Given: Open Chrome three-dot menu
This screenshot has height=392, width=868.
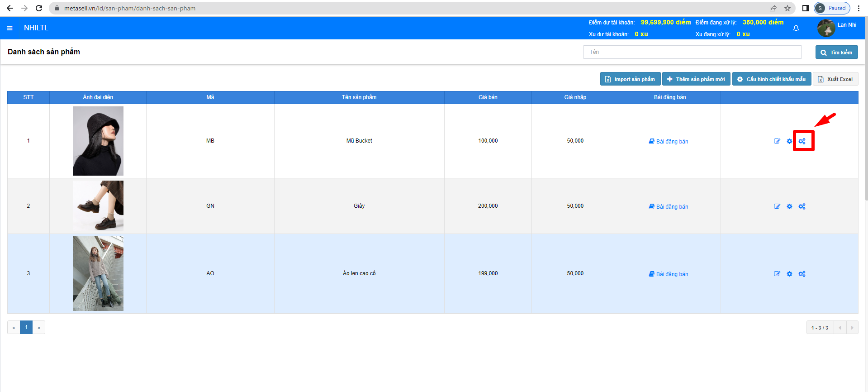Looking at the screenshot, I should 859,8.
